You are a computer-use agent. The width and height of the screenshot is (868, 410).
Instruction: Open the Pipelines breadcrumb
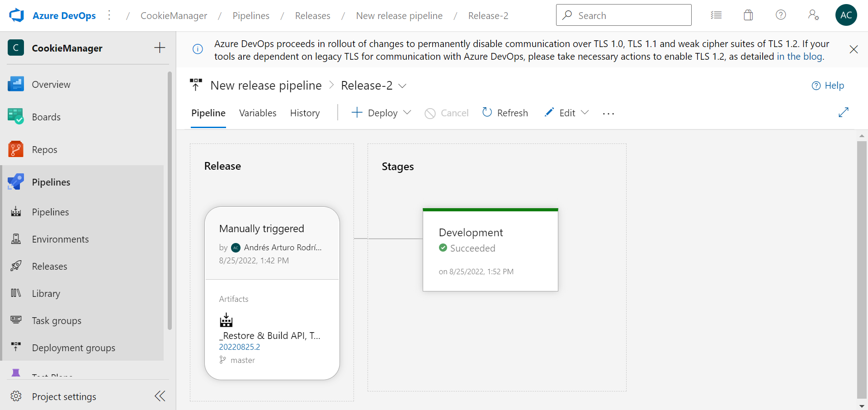point(251,15)
